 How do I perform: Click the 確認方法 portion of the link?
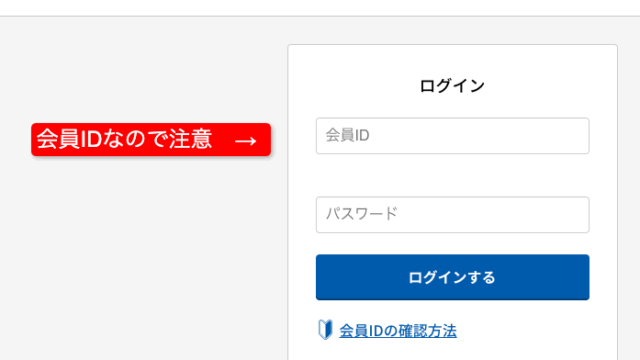coord(427,331)
